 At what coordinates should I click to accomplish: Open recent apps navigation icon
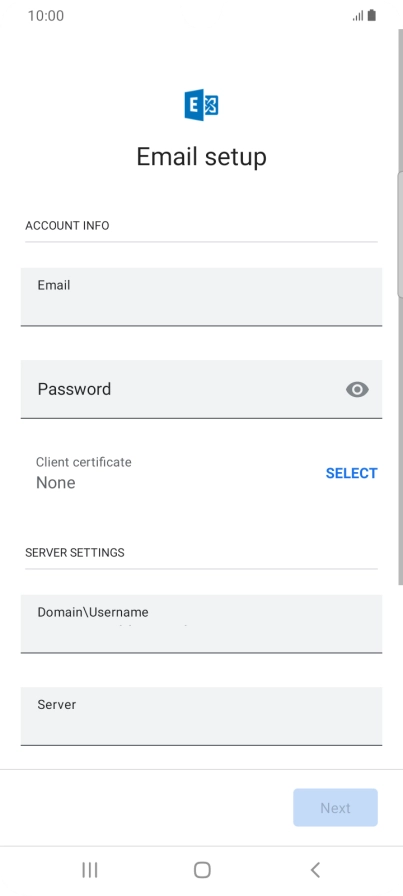[90, 870]
